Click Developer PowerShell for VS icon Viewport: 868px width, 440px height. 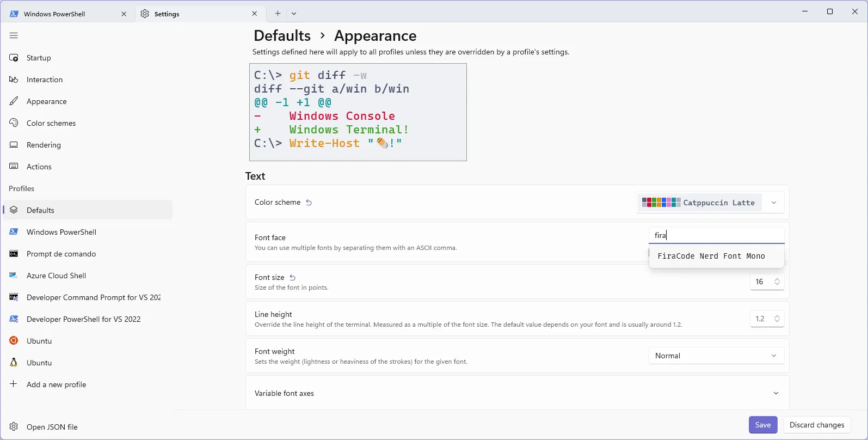[14, 319]
